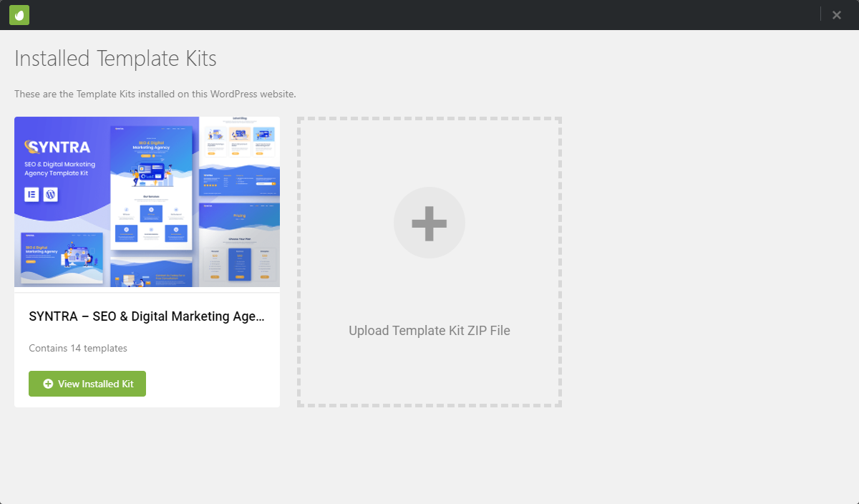Click the installed kits description text
The height and width of the screenshot is (504, 859).
(x=155, y=94)
